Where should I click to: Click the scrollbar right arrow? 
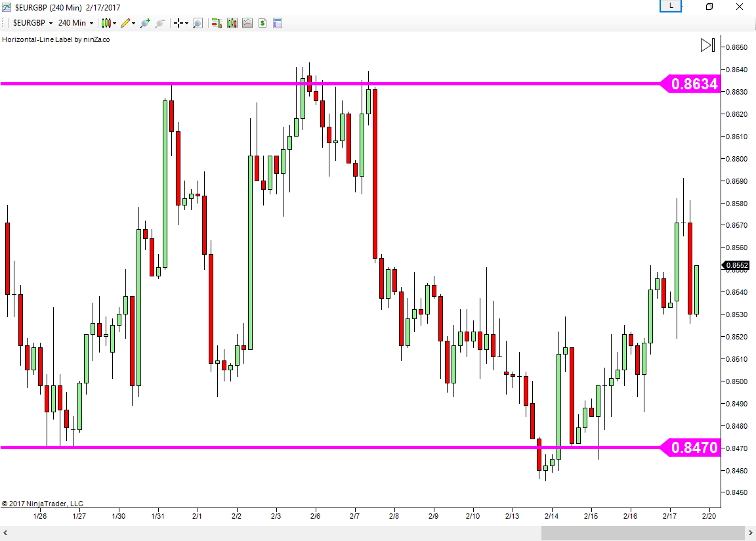coord(750,533)
